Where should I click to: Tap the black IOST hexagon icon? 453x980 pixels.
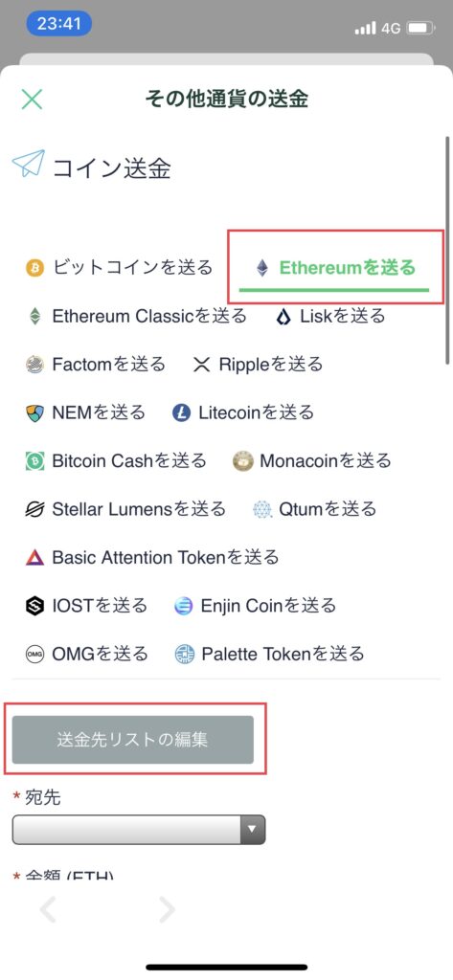pyautogui.click(x=35, y=606)
